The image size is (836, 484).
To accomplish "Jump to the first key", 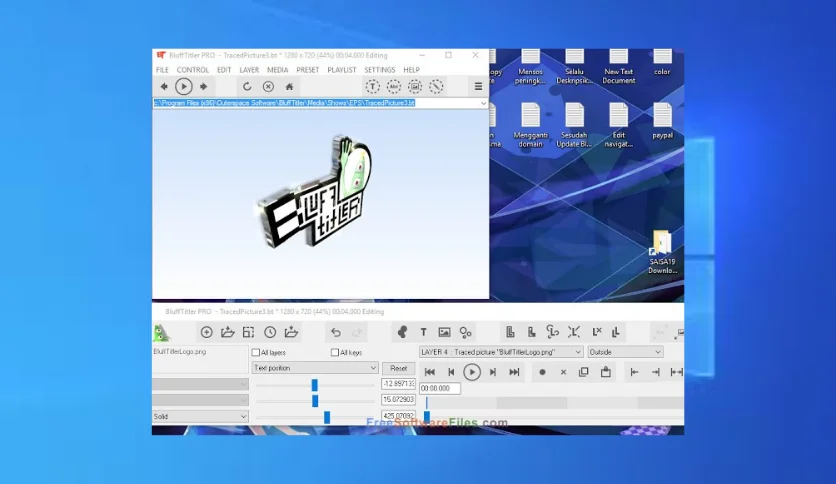I will [430, 372].
